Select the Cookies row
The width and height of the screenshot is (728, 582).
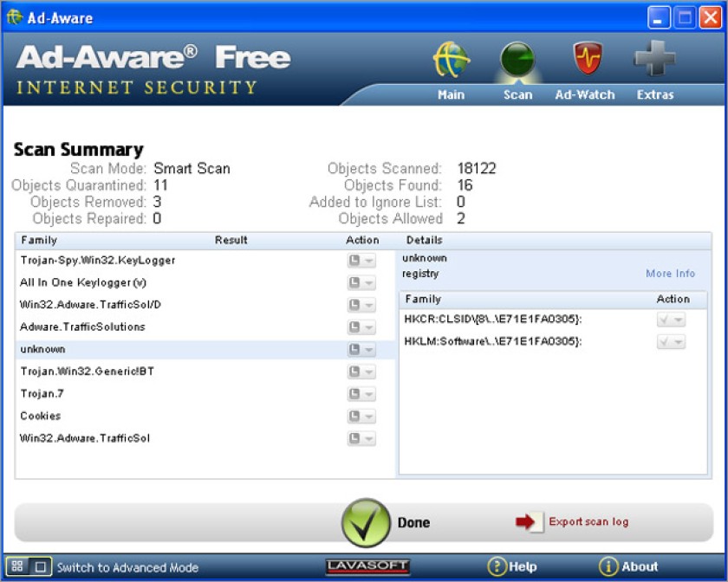point(205,417)
